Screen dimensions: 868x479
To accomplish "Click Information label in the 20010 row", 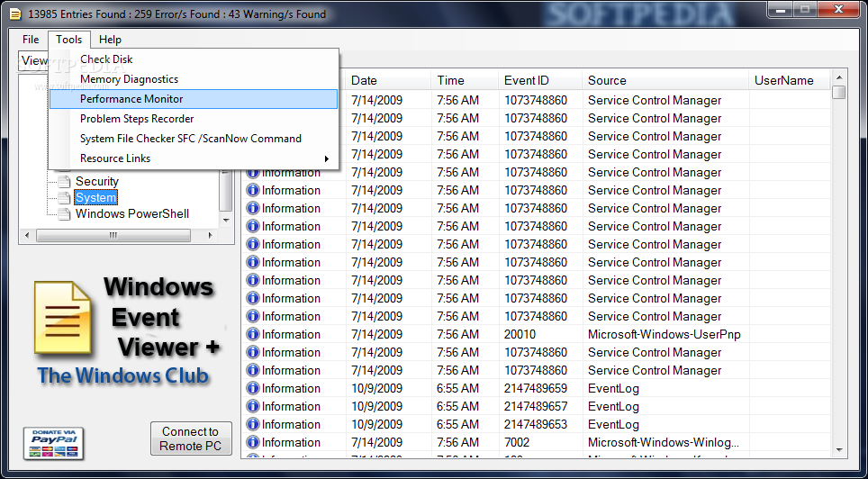I will click(291, 334).
